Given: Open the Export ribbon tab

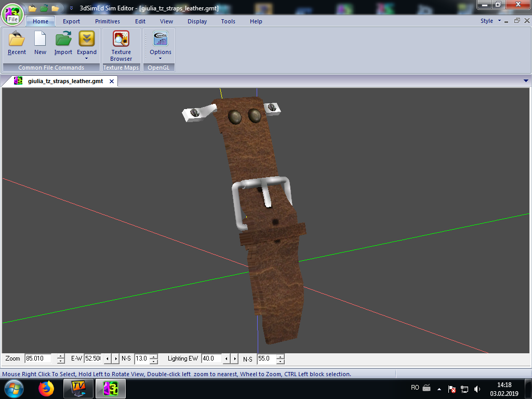Looking at the screenshot, I should point(71,21).
